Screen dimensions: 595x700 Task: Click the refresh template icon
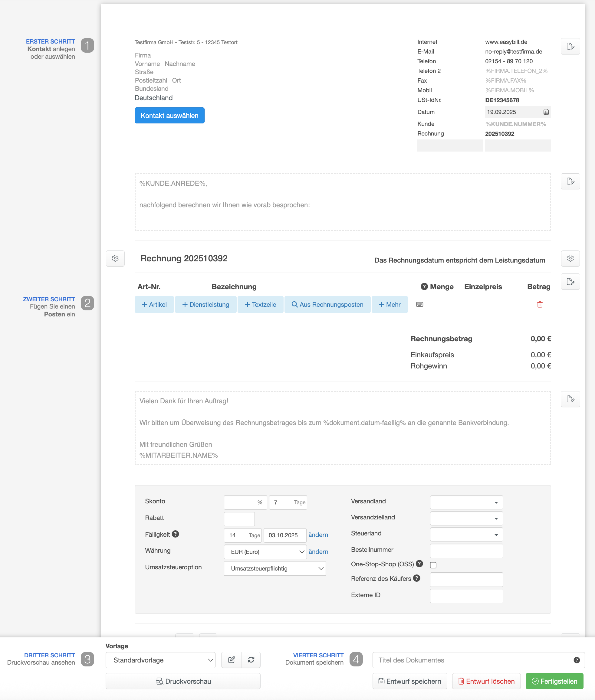pyautogui.click(x=251, y=660)
